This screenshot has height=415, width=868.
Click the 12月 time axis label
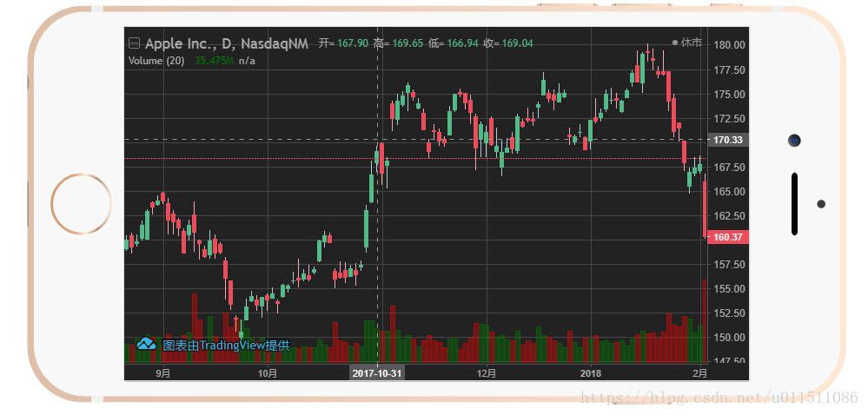click(x=487, y=373)
